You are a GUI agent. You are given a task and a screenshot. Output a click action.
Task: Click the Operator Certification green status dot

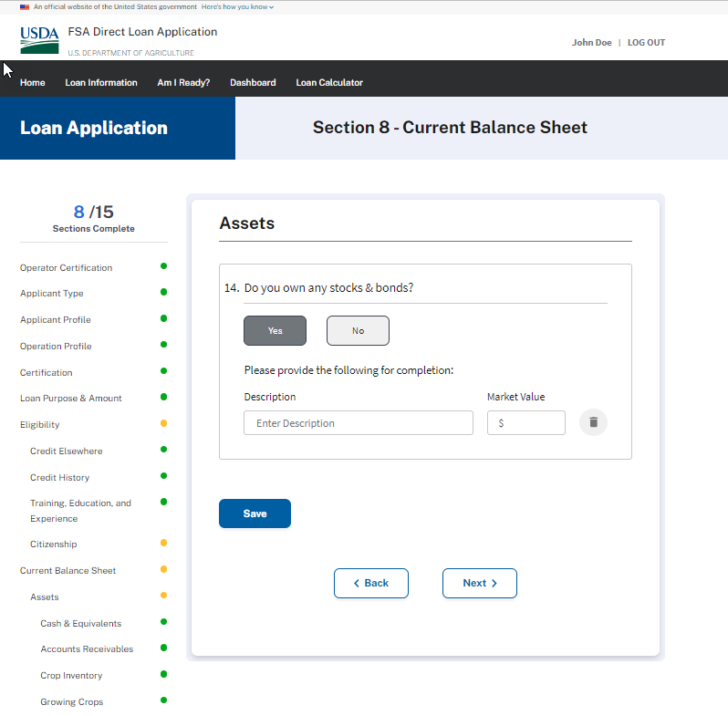pyautogui.click(x=163, y=266)
